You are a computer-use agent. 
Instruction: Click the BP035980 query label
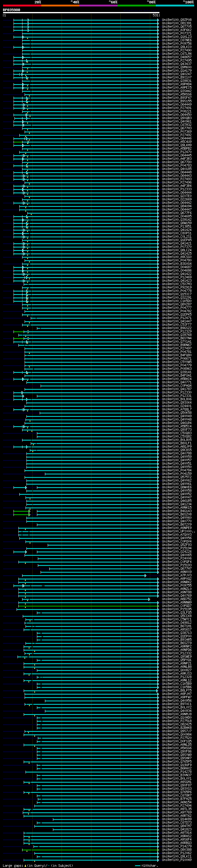[x=11, y=10]
